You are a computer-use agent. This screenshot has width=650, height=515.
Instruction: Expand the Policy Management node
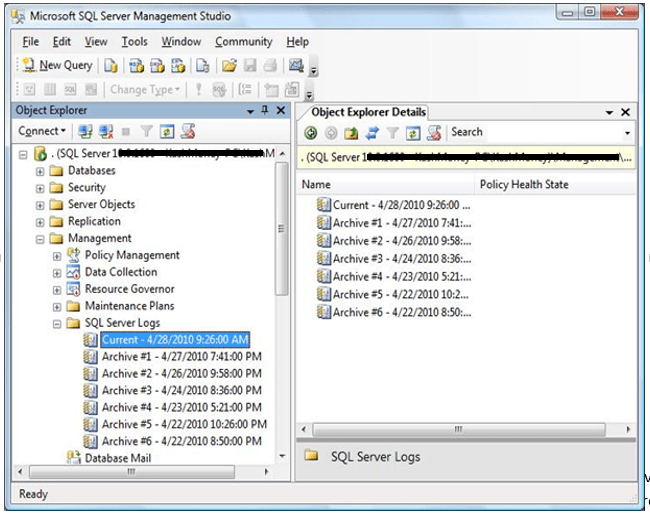pos(57,256)
